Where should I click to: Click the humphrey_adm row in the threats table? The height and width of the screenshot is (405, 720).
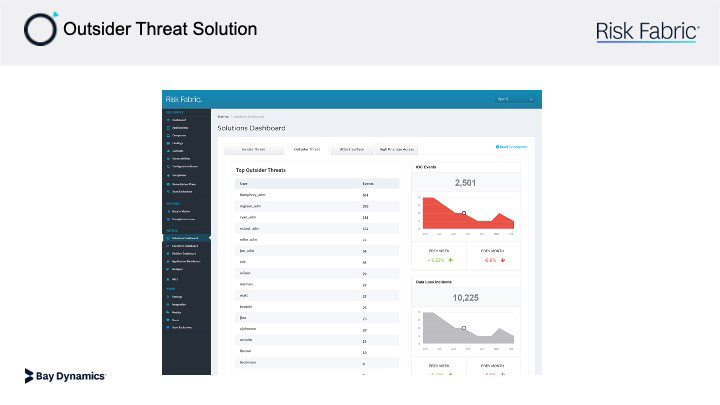point(317,195)
